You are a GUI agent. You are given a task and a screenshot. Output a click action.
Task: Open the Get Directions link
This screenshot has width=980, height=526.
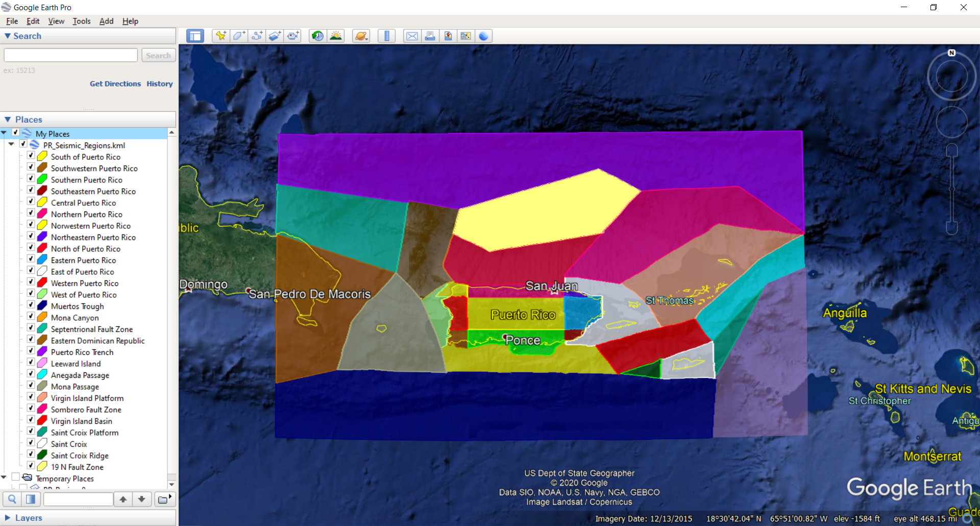[115, 83]
